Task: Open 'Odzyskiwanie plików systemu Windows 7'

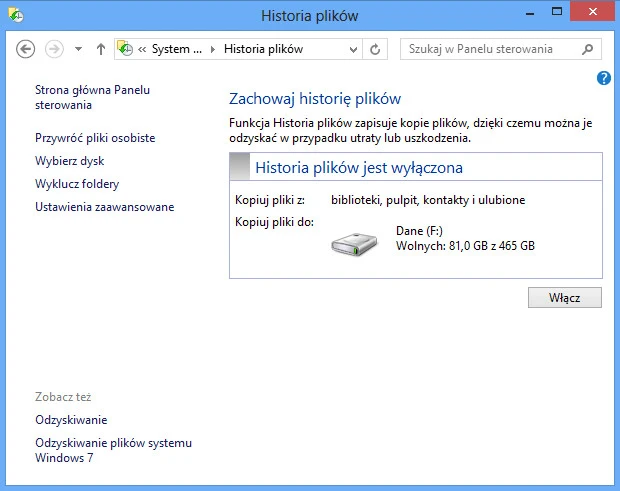Action: point(113,450)
